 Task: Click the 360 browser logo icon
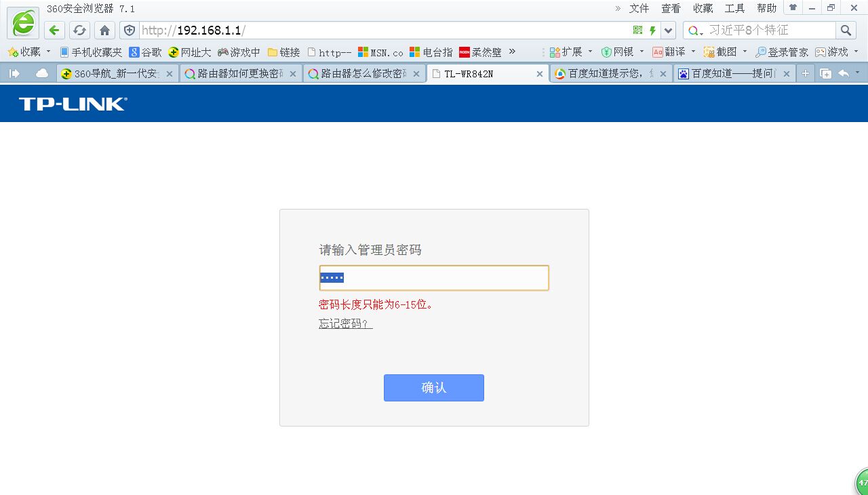coord(22,22)
